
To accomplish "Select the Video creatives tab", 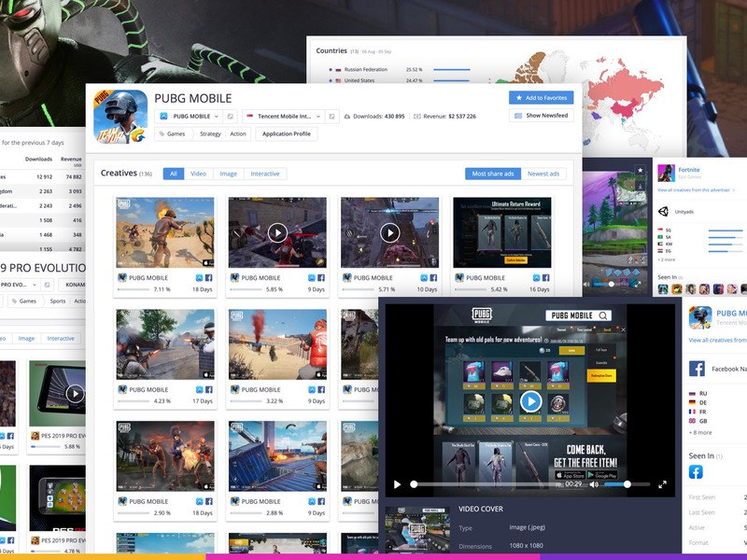I will 198,174.
